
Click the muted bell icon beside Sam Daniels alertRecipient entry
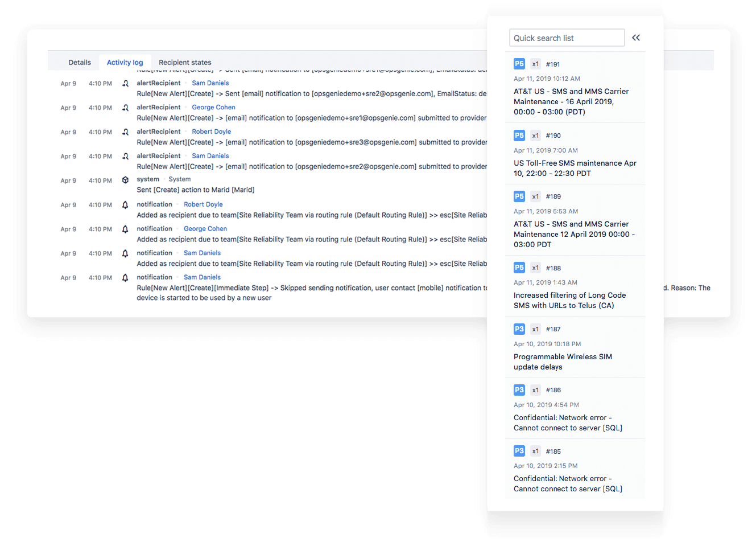click(x=125, y=83)
